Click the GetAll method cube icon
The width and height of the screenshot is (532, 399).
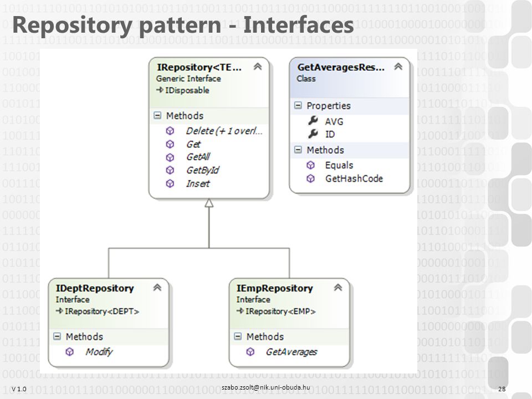(x=170, y=157)
